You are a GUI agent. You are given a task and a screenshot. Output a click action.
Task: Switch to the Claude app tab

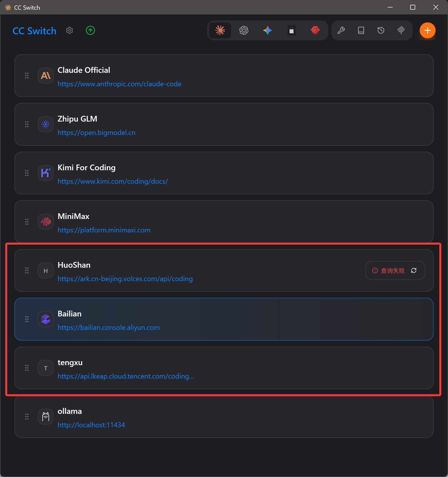220,30
